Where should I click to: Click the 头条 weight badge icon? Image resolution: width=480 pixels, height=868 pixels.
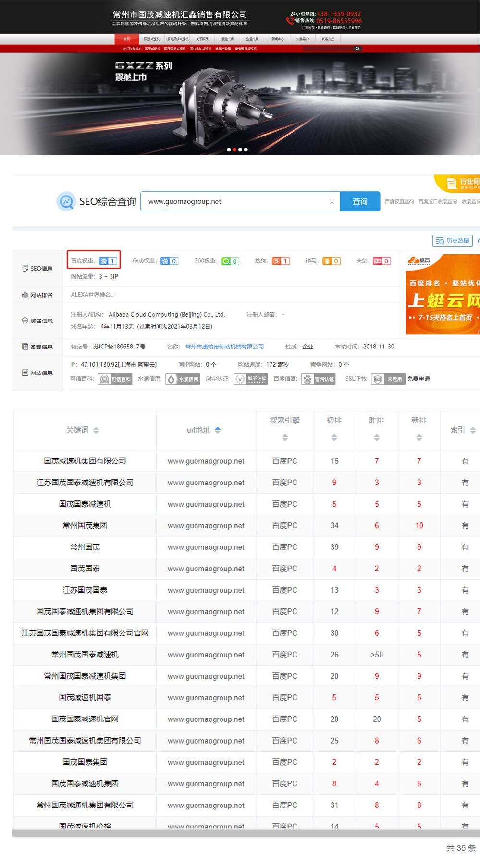click(x=382, y=261)
